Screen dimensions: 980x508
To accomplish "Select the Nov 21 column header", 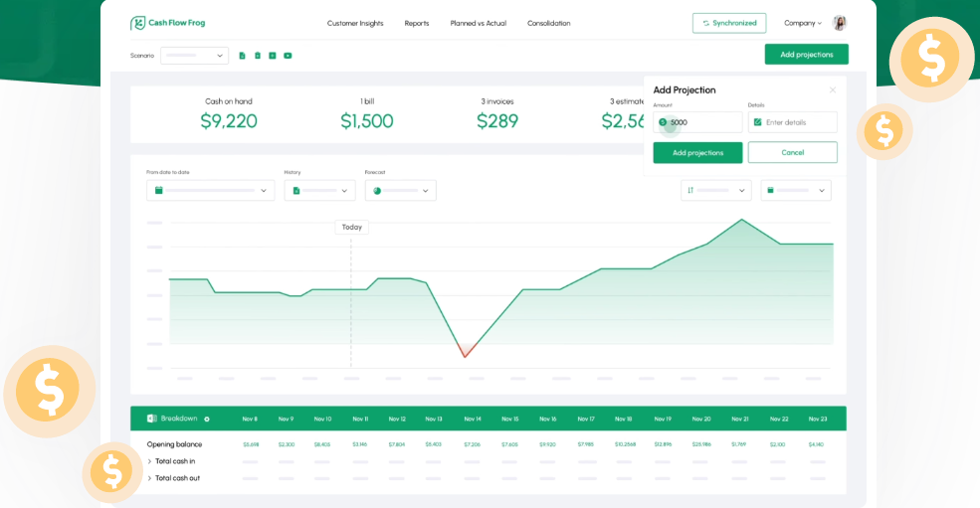I will coord(740,420).
